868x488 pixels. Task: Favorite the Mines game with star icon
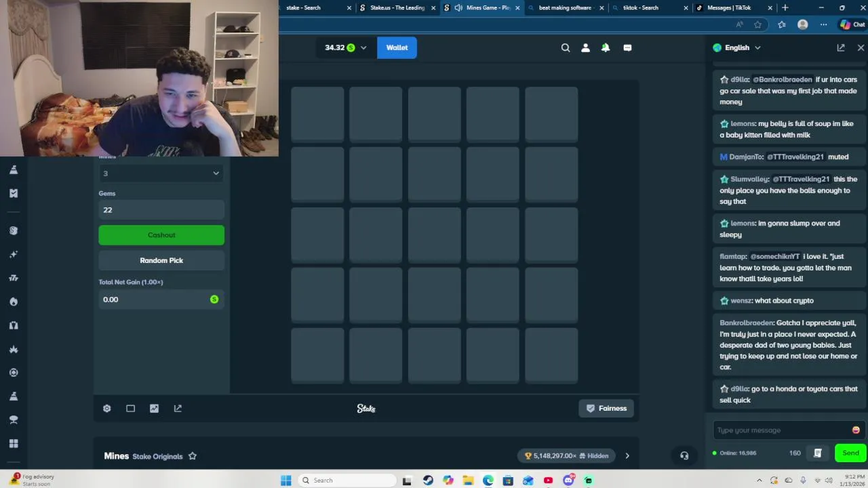click(193, 456)
